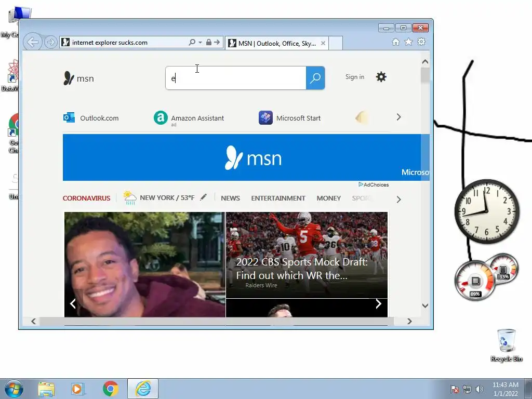Viewport: 532px width, 399px height.
Task: Click into the MSN web search box
Action: (236, 78)
